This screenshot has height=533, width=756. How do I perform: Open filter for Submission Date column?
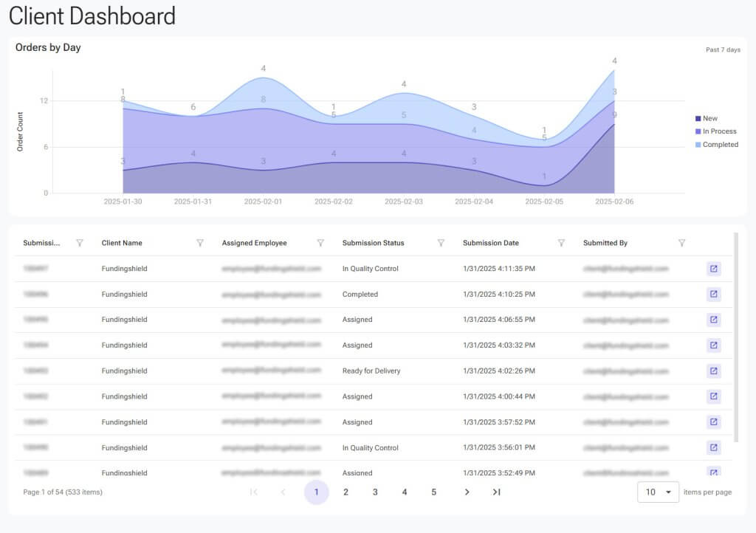pos(561,243)
